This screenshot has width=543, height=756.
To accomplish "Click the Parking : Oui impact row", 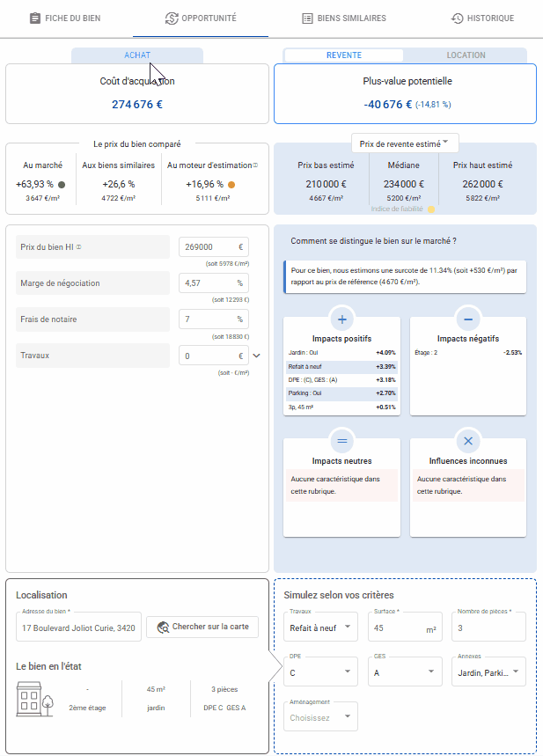I will (342, 393).
